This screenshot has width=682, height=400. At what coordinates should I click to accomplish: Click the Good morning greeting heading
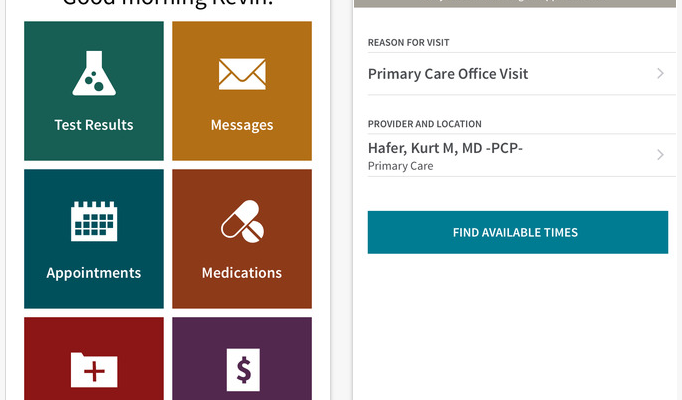tap(168, 4)
